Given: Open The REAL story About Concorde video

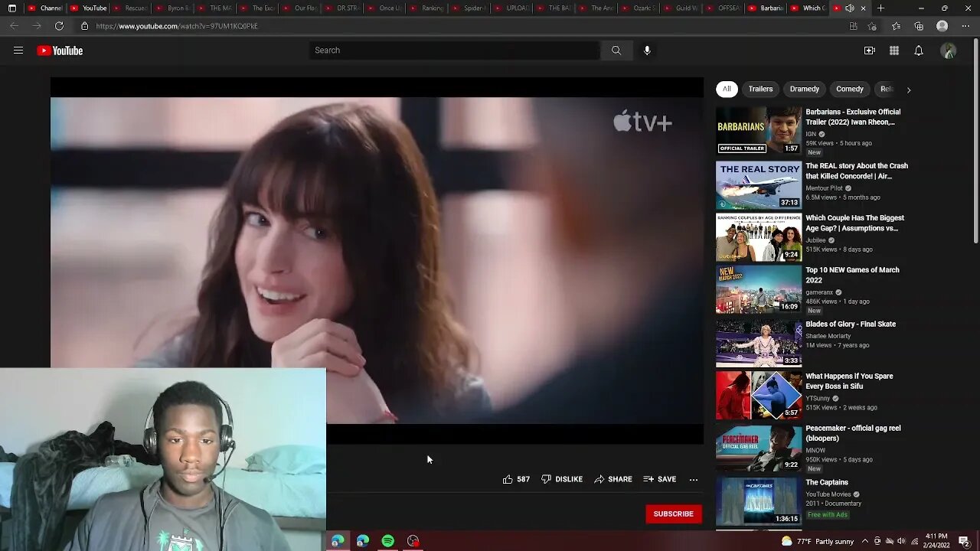Looking at the screenshot, I should coord(857,171).
